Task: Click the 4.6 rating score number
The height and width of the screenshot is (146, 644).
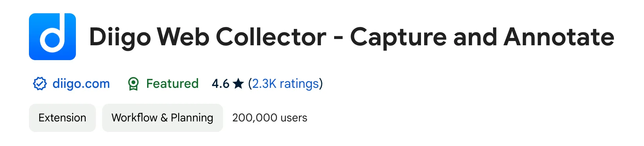Action: [x=221, y=84]
